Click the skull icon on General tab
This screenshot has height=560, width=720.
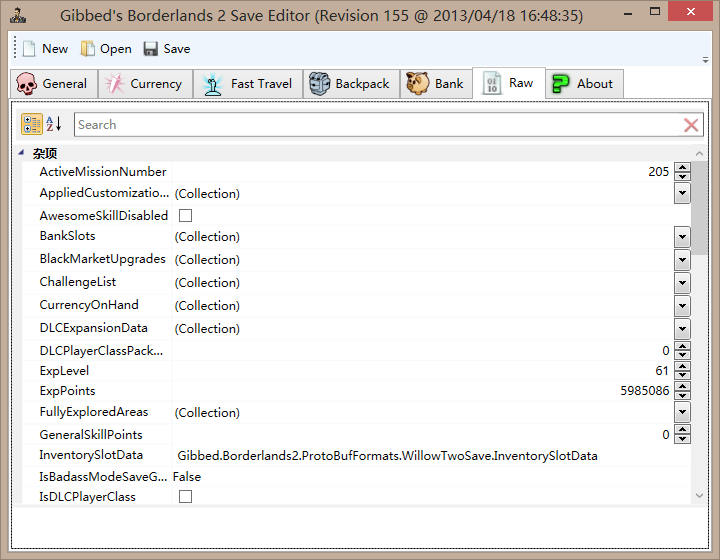[26, 84]
